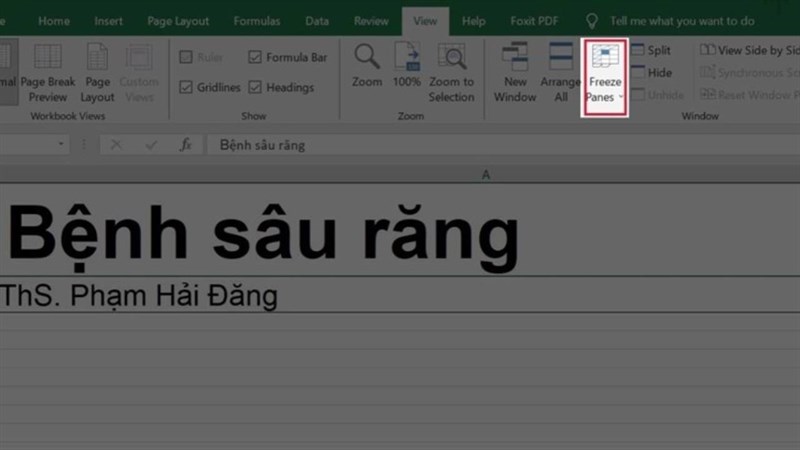Select the cell 'Bệnh sâu răng'
Viewport: 800px width, 450px height.
(x=400, y=230)
